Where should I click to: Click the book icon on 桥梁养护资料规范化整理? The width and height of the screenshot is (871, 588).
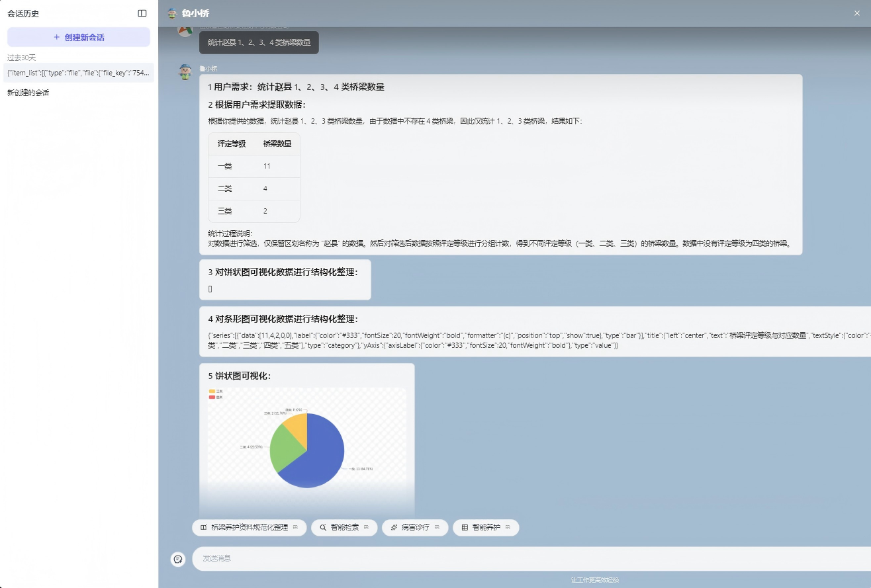(204, 528)
